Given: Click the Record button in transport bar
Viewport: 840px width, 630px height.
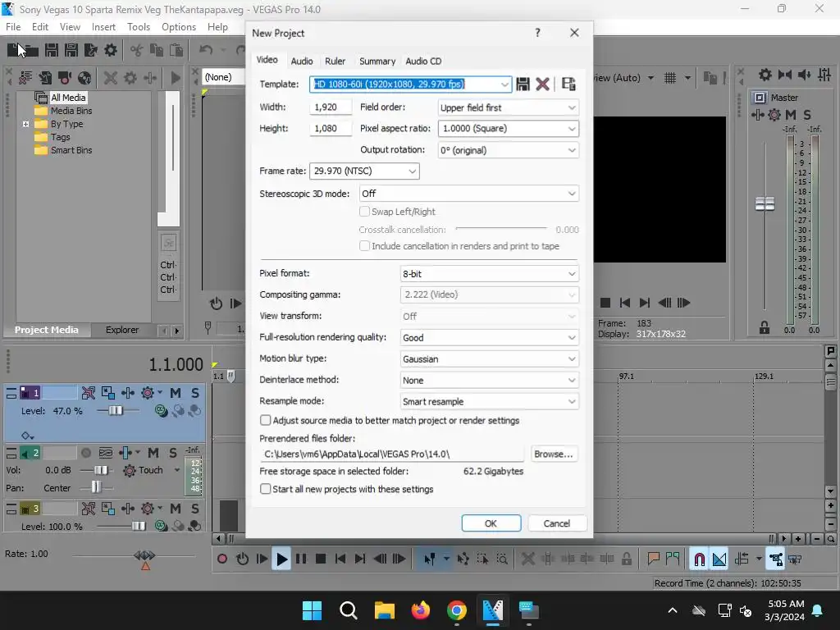Looking at the screenshot, I should coord(222,559).
